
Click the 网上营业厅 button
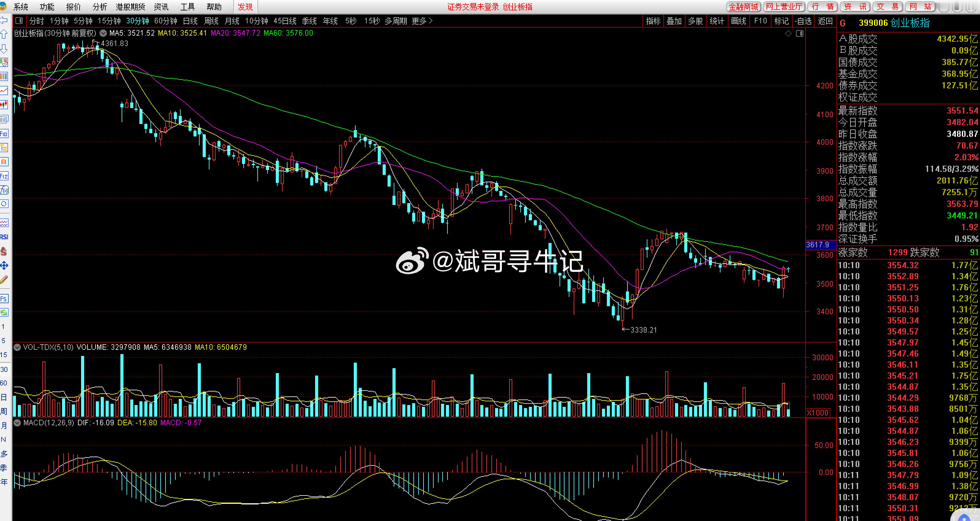pos(784,6)
